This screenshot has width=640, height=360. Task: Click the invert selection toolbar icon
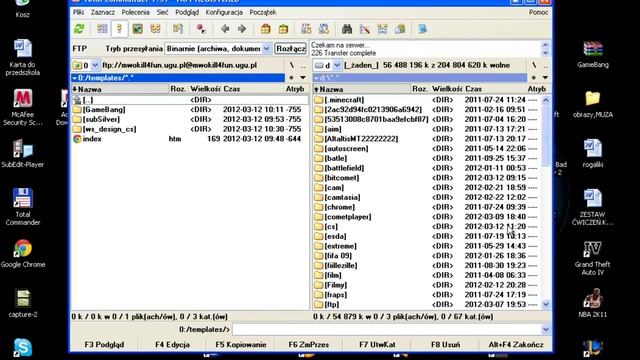point(178,29)
